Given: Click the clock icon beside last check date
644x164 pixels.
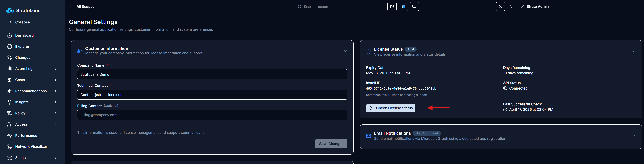Looking at the screenshot, I should (x=505, y=110).
